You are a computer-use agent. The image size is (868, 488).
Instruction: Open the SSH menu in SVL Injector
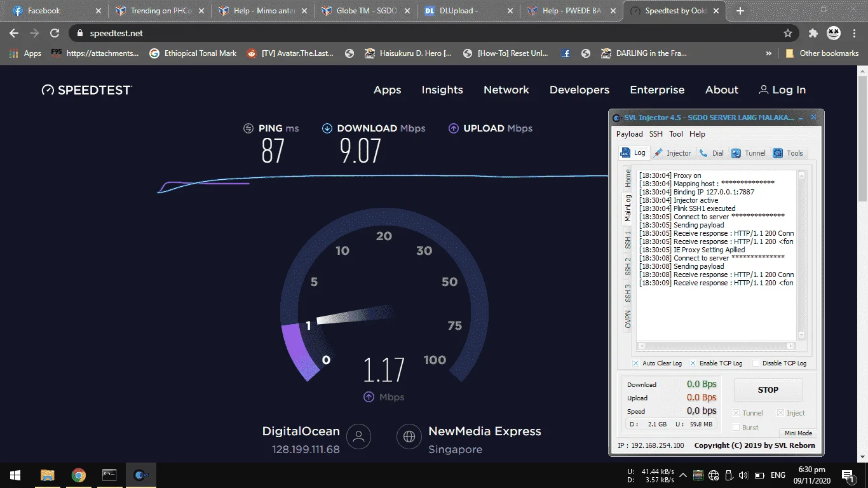(656, 134)
